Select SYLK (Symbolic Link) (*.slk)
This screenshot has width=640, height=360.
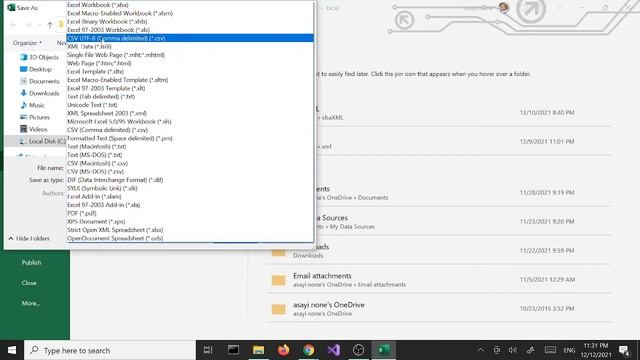pos(190,188)
